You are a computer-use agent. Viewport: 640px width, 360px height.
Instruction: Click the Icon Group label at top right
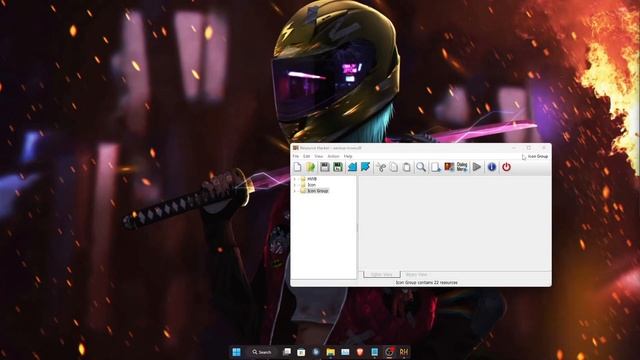pos(538,156)
